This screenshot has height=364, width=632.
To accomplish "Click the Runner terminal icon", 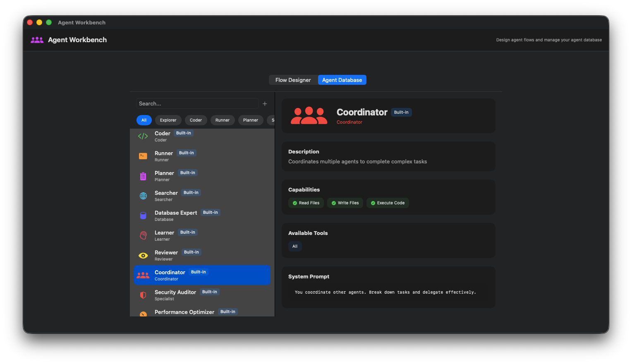I will click(143, 156).
